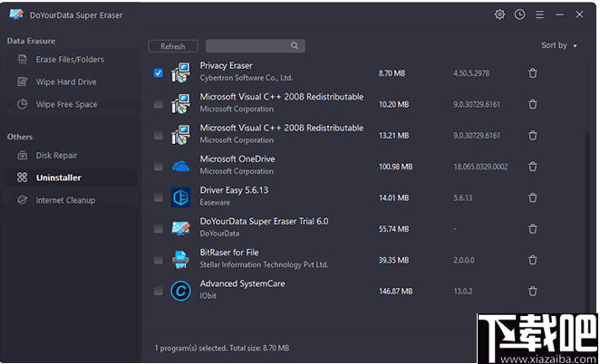Minimize the Super Eraser window
This screenshot has height=364, width=600.
tap(559, 14)
